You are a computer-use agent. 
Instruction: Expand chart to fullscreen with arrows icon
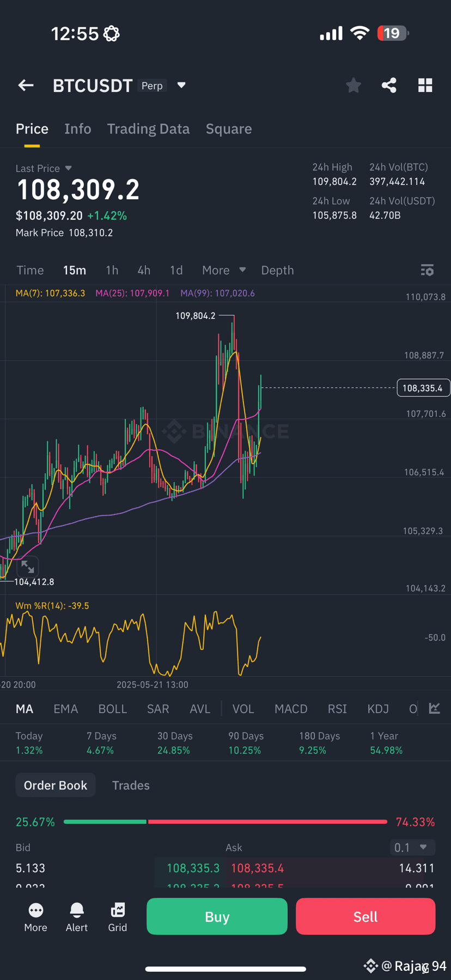(27, 567)
